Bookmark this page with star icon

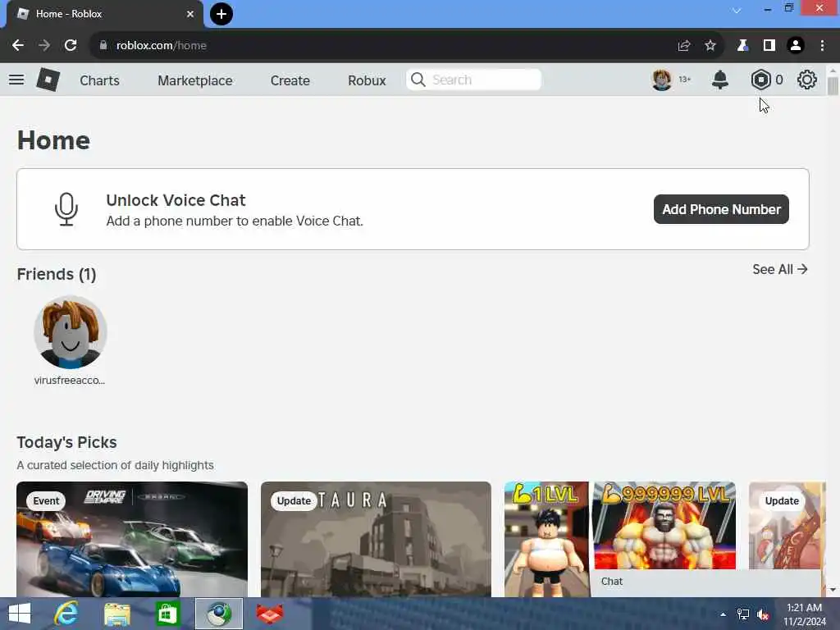click(x=710, y=46)
